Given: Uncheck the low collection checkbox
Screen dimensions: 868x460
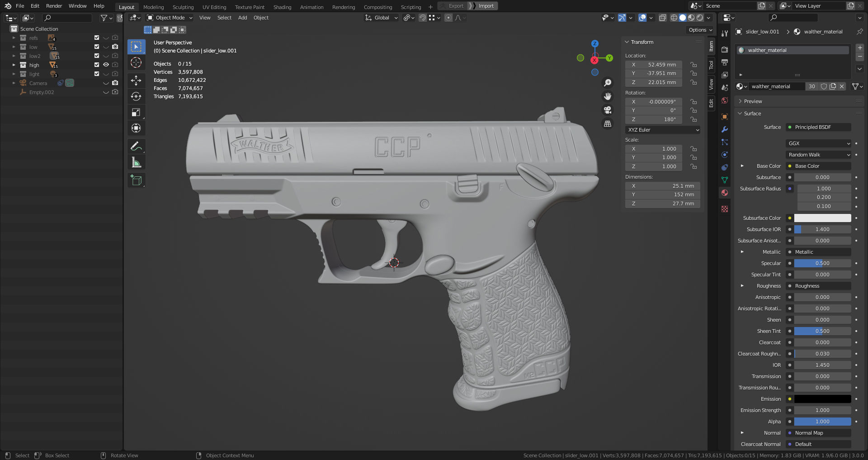Looking at the screenshot, I should click(x=96, y=47).
